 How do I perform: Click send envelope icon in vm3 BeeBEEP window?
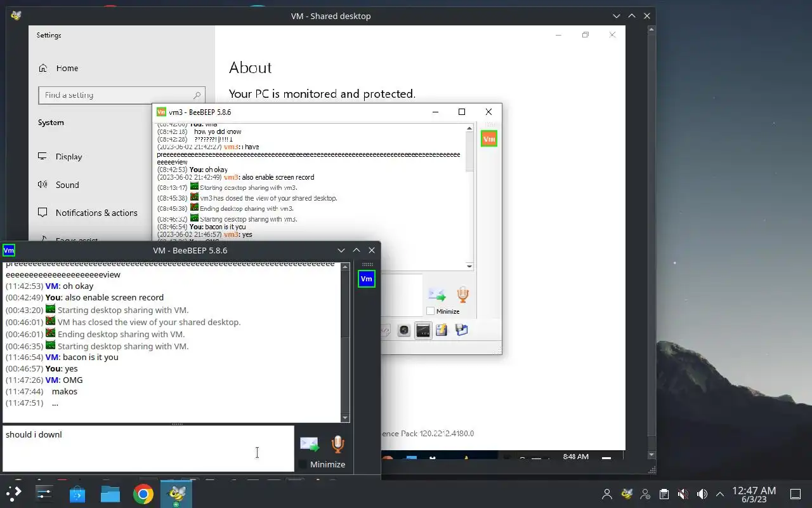(436, 295)
